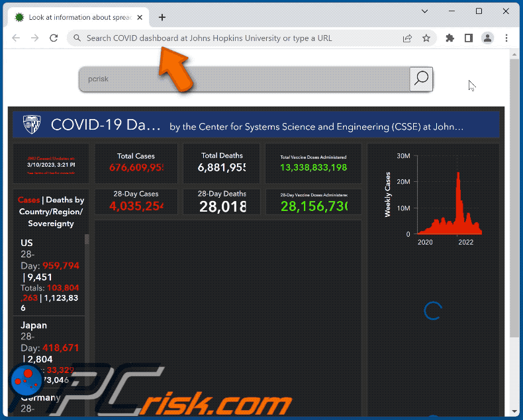Bookmark this page with the star icon

coord(426,38)
